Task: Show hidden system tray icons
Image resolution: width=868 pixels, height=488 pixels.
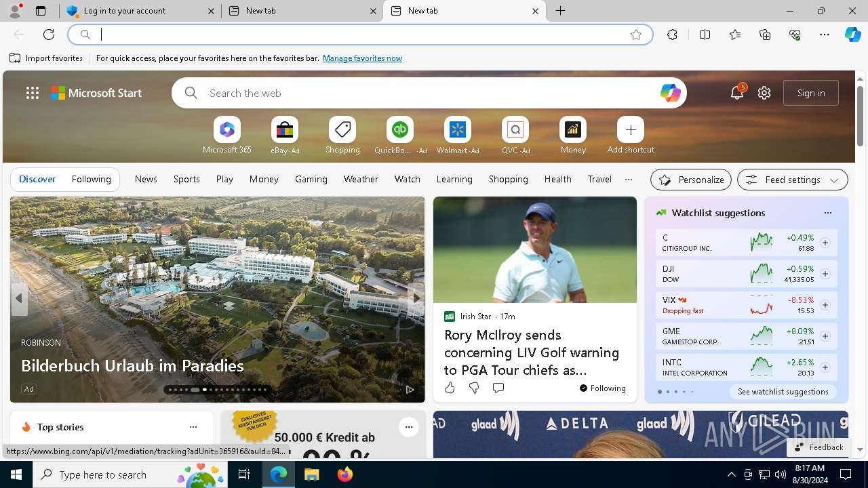Action: 731,474
